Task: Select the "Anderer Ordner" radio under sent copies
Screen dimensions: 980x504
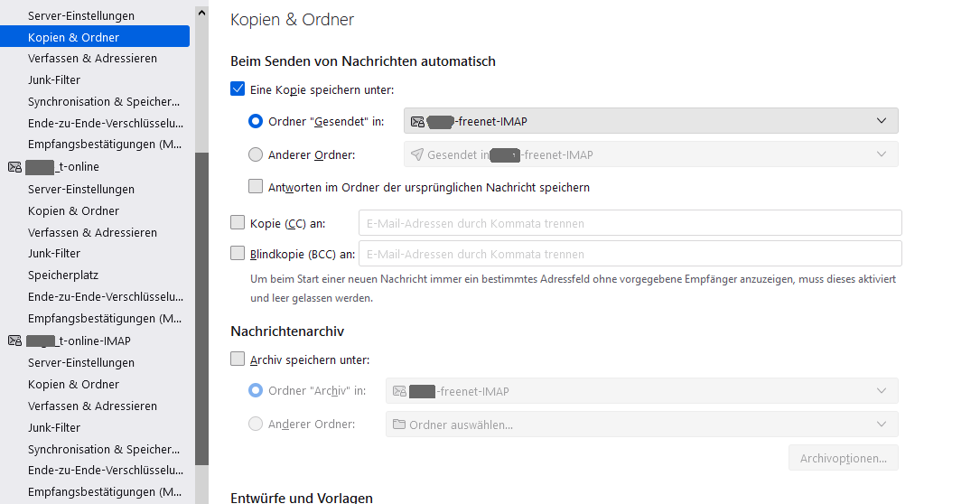Action: [256, 154]
